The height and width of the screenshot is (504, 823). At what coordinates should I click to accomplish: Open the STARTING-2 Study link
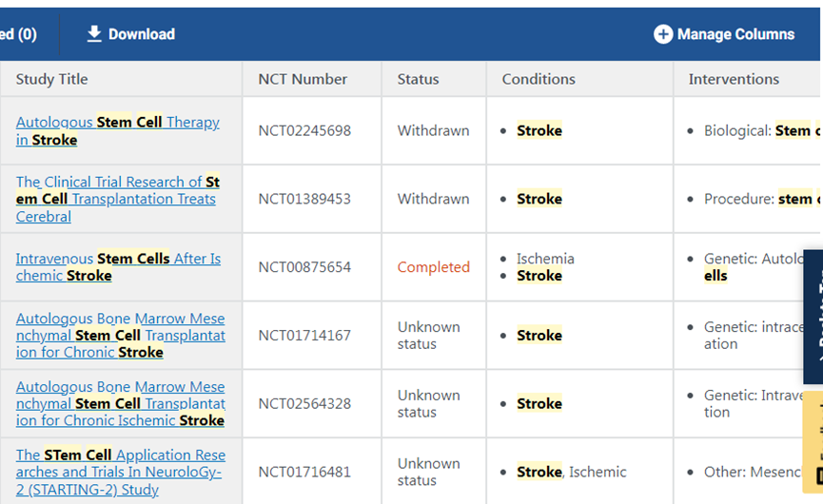tap(120, 472)
